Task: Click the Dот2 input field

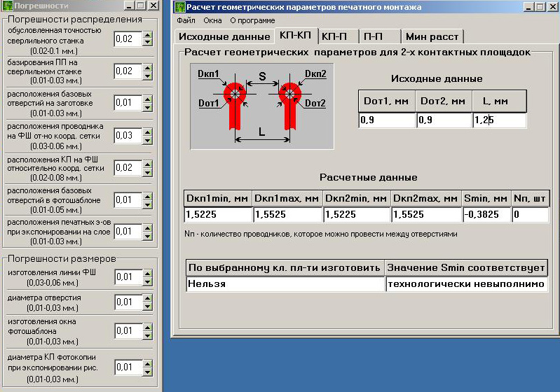Action: coord(444,120)
